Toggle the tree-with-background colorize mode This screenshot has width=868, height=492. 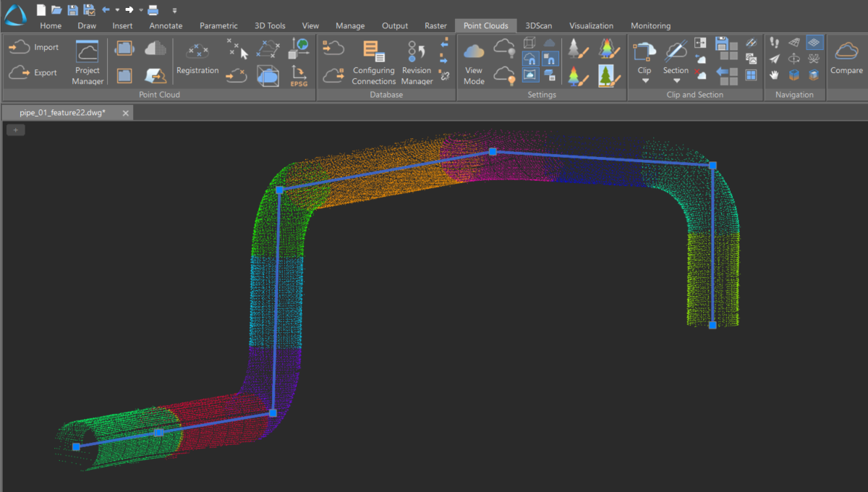605,75
